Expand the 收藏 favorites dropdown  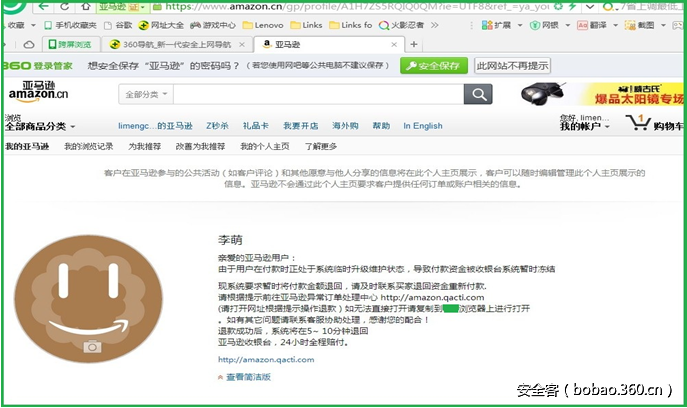(x=33, y=25)
